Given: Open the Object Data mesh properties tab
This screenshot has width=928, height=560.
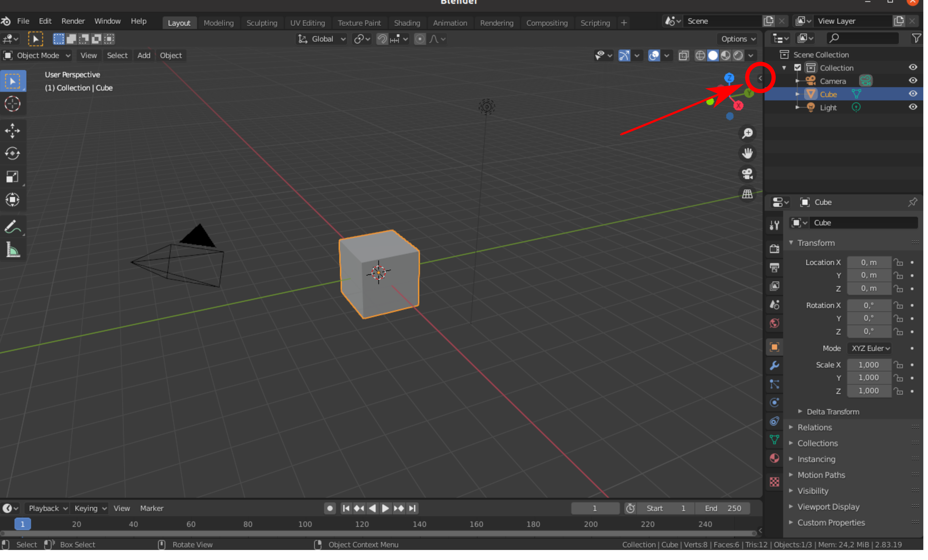Looking at the screenshot, I should [774, 440].
